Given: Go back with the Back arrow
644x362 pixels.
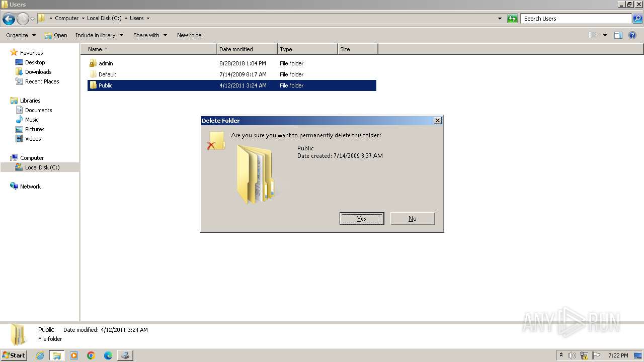Looking at the screenshot, I should [x=9, y=19].
